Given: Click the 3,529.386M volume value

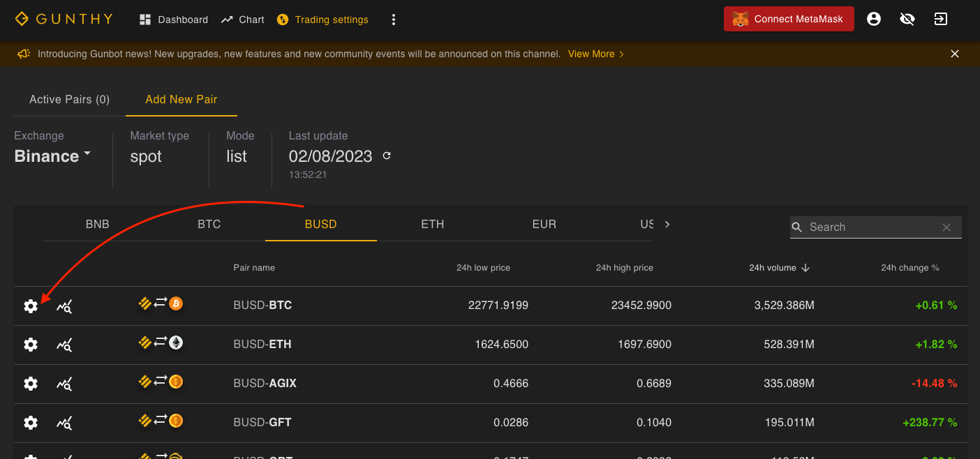Looking at the screenshot, I should 784,306.
